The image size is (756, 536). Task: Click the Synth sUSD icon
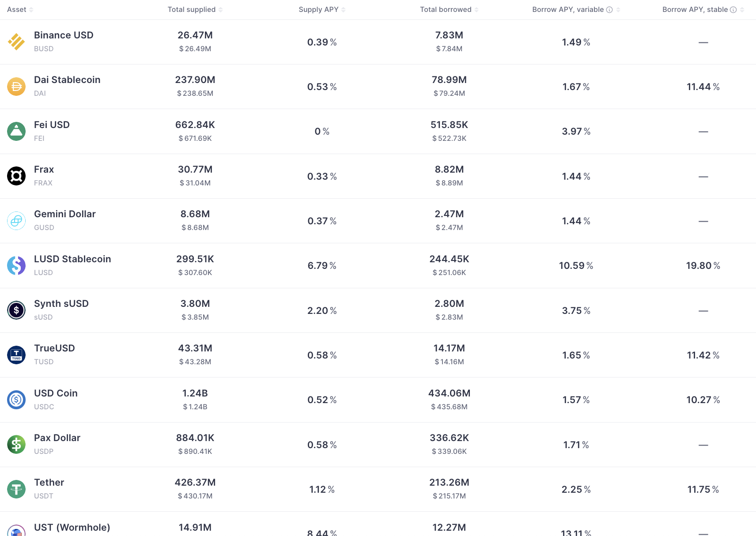16,310
